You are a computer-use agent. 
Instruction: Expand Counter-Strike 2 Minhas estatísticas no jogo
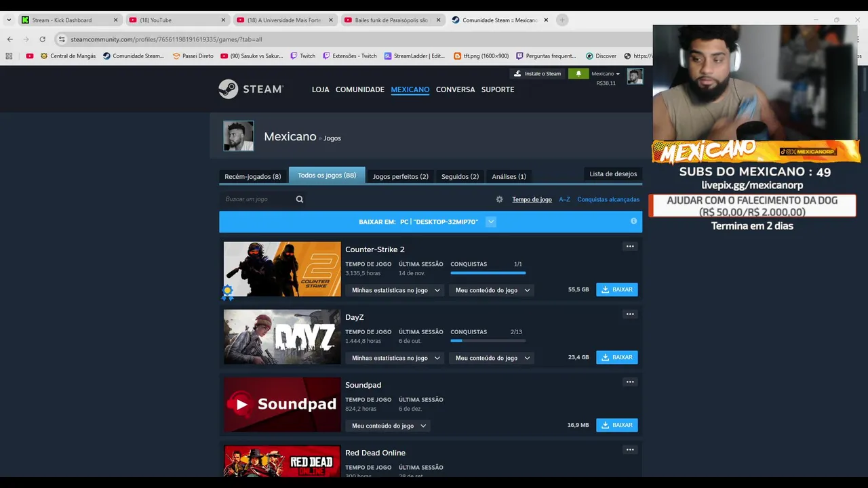coord(396,290)
